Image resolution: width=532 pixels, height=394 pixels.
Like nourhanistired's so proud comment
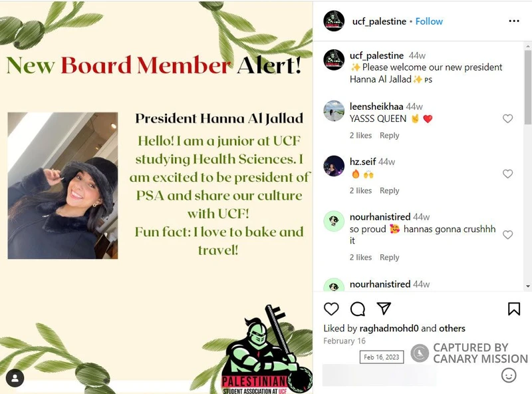507,235
